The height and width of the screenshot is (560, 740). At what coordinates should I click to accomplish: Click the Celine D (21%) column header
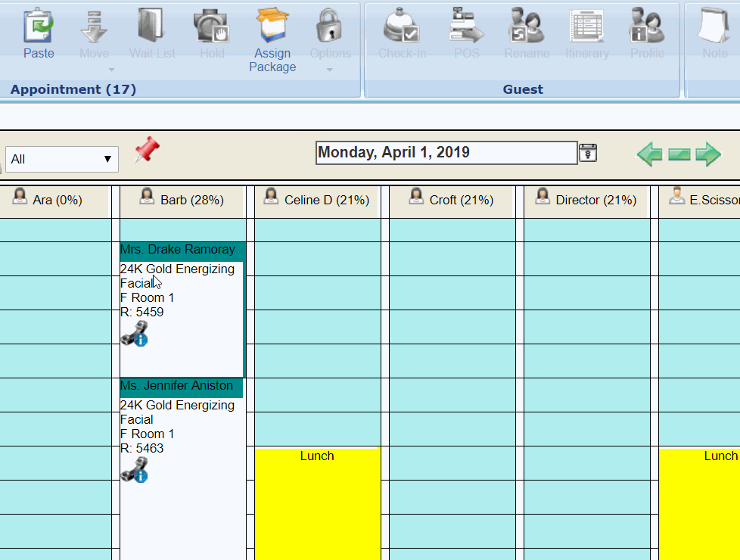coord(318,201)
